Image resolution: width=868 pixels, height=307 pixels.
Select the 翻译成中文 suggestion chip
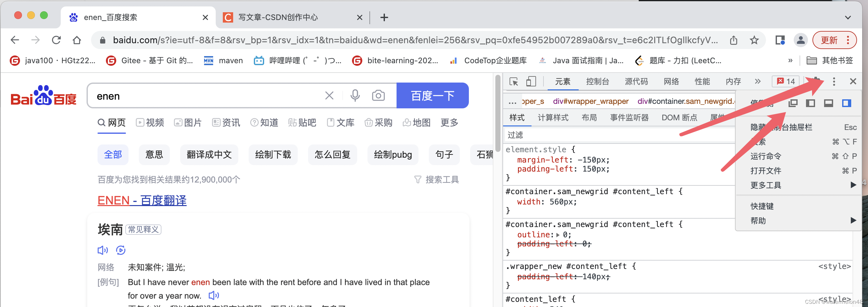(x=209, y=154)
